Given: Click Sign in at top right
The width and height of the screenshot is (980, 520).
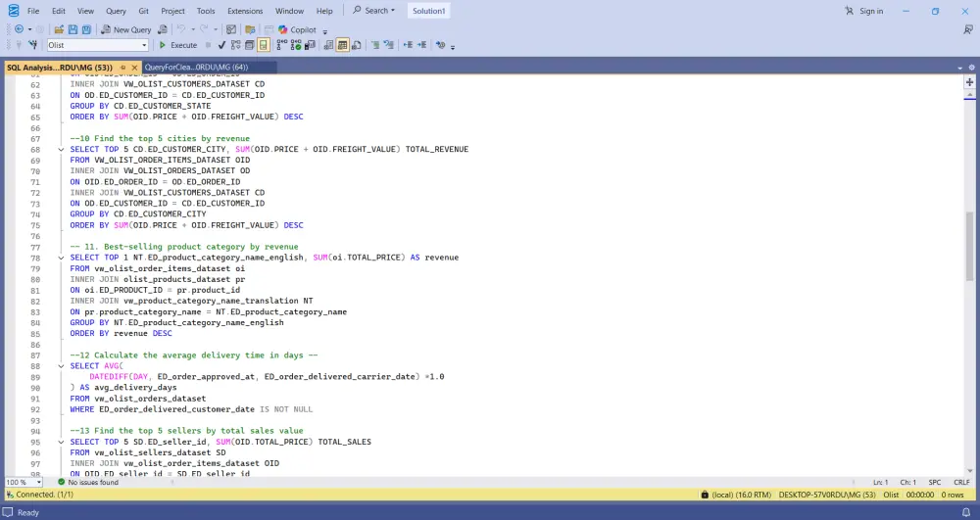Looking at the screenshot, I should click(864, 11).
